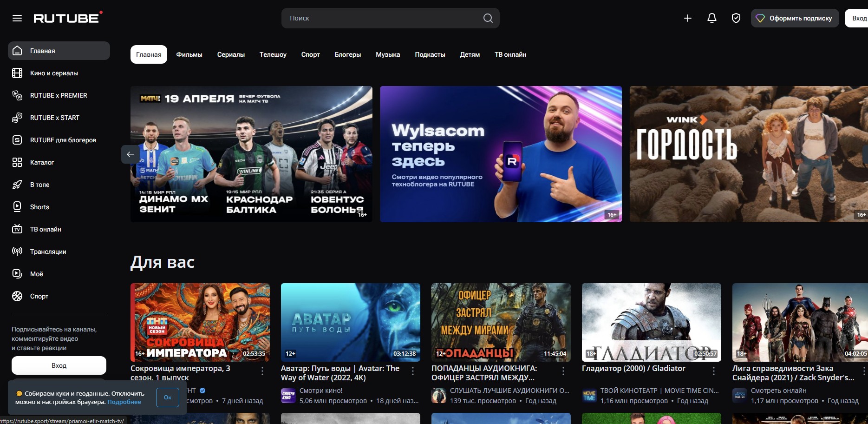Open the Блогеры tab
Screen dimensions: 868x424
tap(348, 54)
